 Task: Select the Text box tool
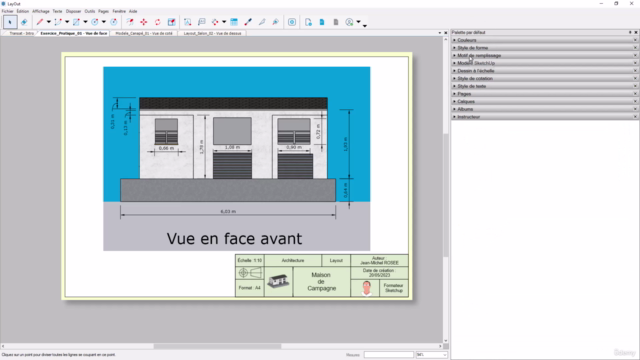point(187,22)
